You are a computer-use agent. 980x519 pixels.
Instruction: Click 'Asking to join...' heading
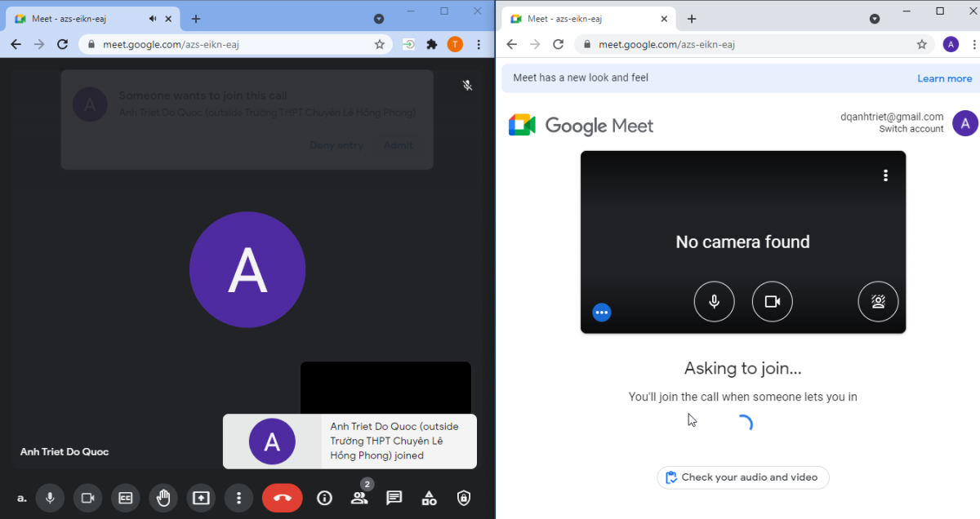click(x=743, y=368)
